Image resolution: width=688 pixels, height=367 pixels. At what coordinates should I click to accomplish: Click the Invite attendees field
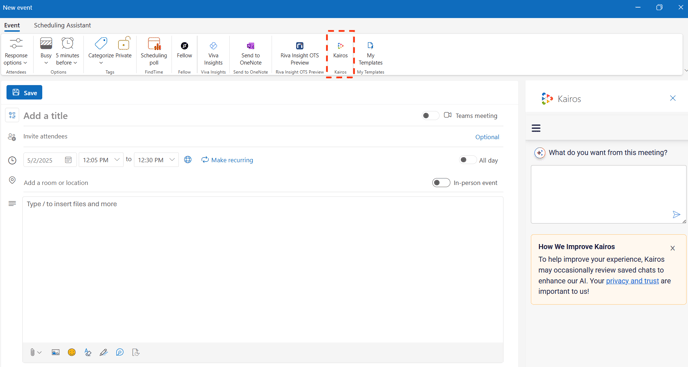(246, 137)
